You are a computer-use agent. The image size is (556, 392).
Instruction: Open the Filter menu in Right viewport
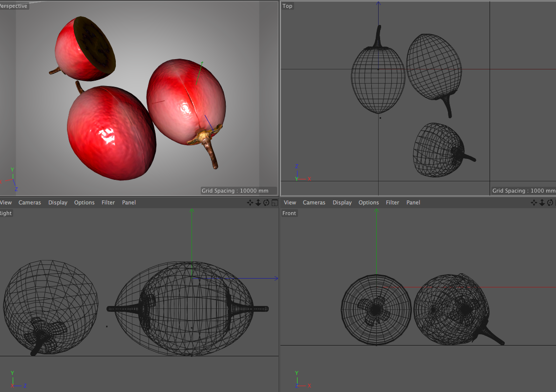[108, 202]
